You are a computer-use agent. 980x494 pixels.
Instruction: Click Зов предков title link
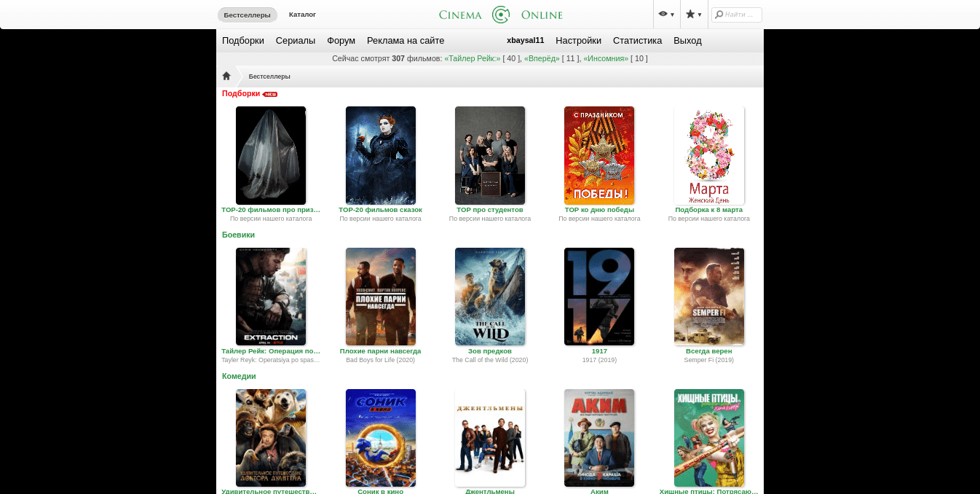[490, 351]
